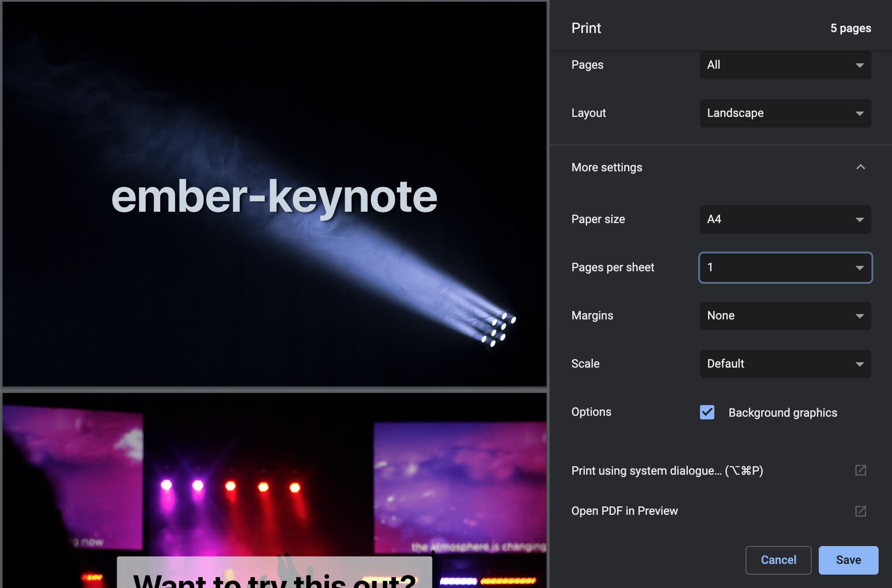Click the Background graphics label text
892x588 pixels.
(783, 413)
